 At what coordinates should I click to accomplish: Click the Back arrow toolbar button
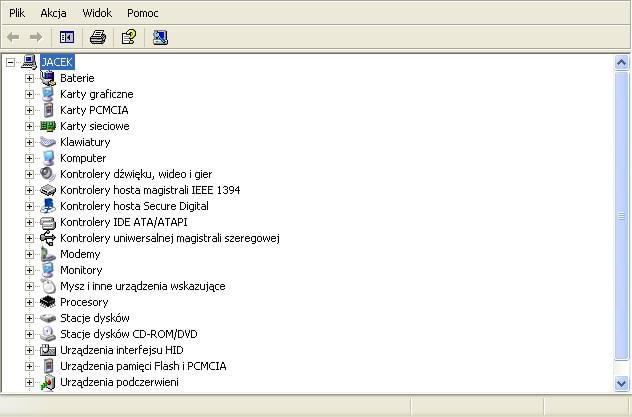(x=13, y=37)
